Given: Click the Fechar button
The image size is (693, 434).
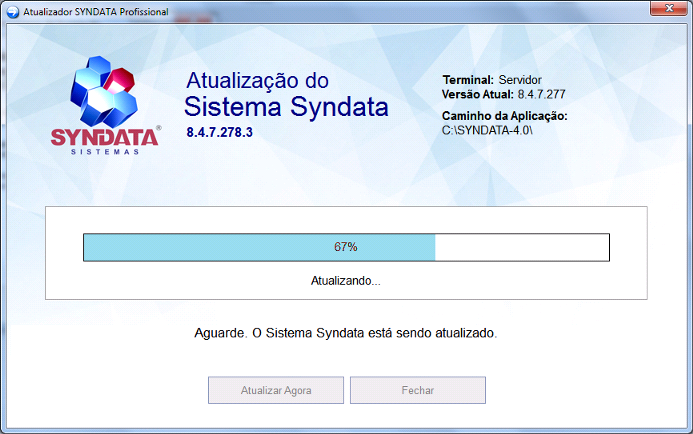Looking at the screenshot, I should (x=418, y=390).
